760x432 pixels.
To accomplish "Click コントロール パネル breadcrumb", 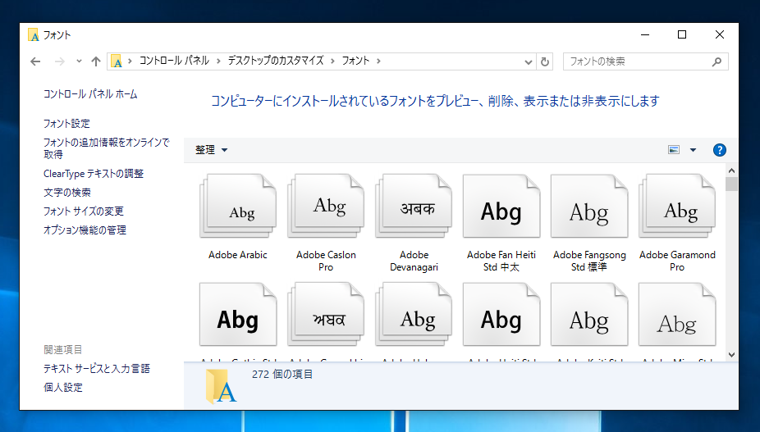I will click(x=174, y=61).
